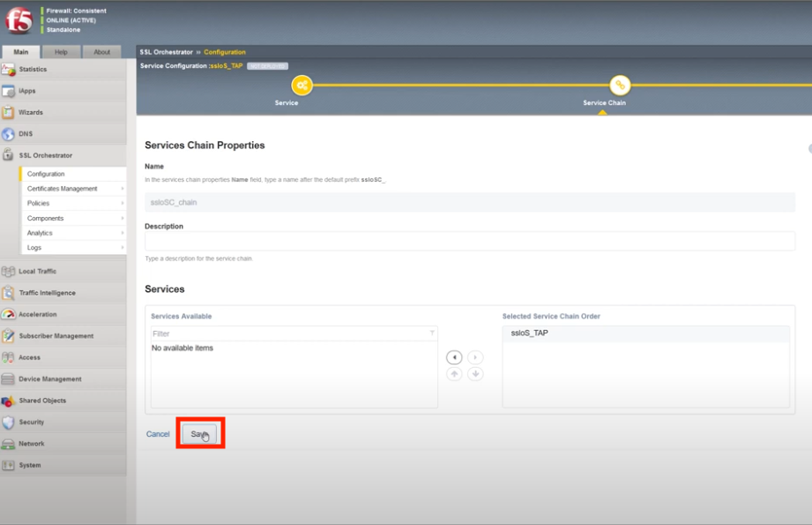Click the SSL Orchestrator lock icon

point(8,155)
